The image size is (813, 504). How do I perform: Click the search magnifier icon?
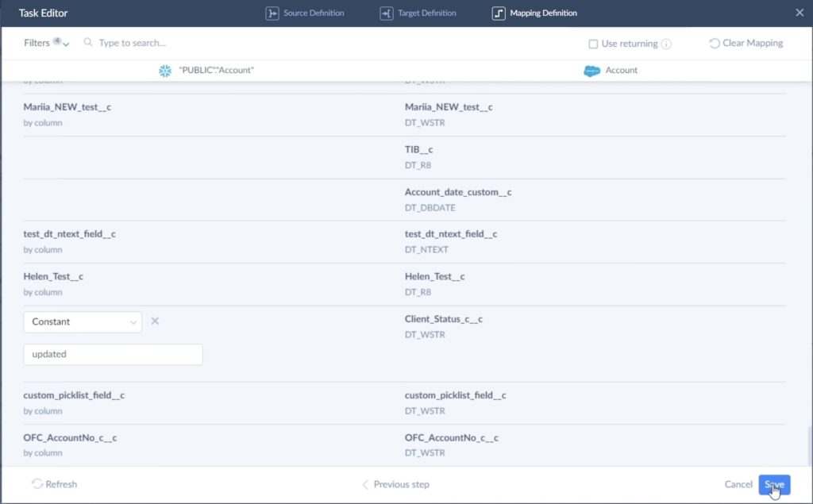click(x=88, y=42)
